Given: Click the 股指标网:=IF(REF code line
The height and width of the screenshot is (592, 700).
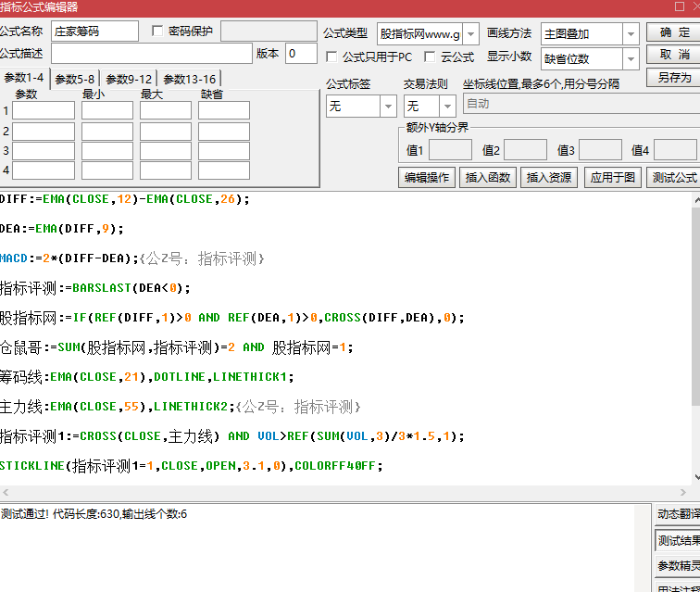Looking at the screenshot, I should point(232,318).
